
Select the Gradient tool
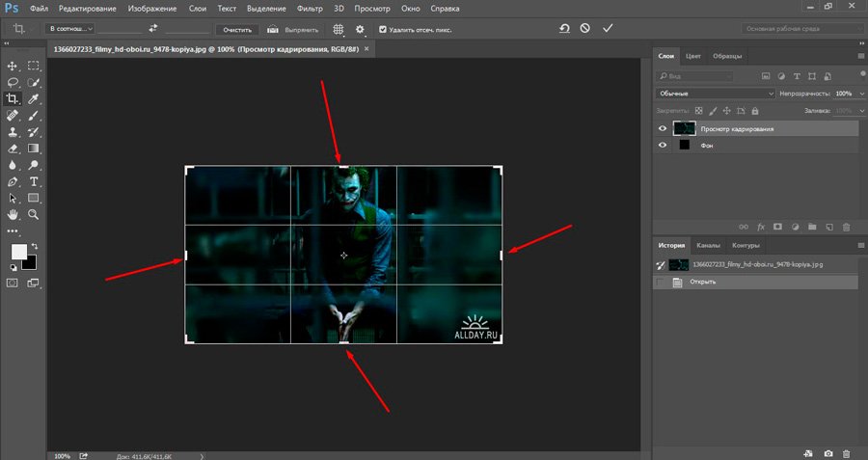tap(33, 149)
